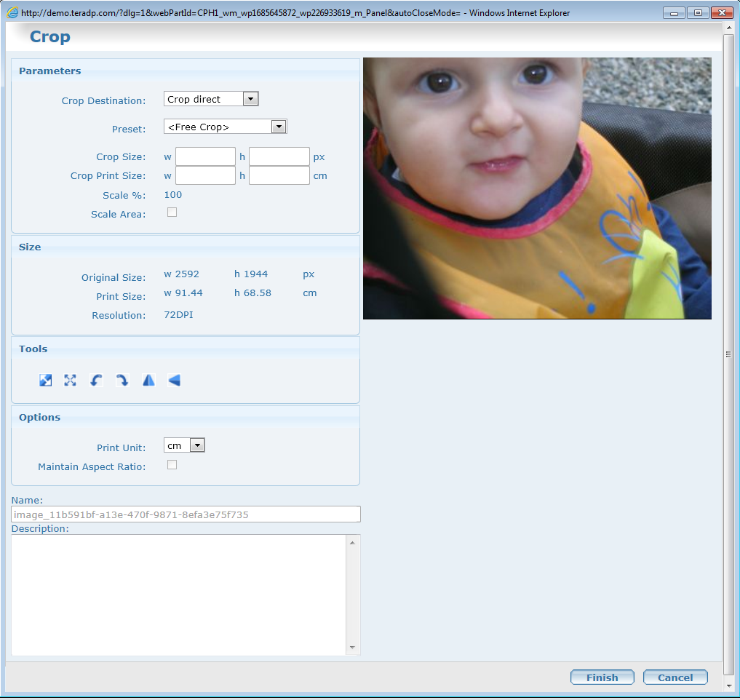Viewport: 740px width, 700px height.
Task: Open the Crop Destination dropdown
Action: coord(211,99)
